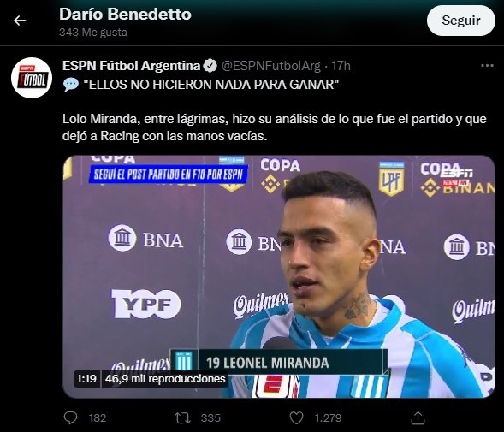Viewport: 504px width, 432px height.
Task: Open ESPN Fútbol Argentina account name link
Action: 131,66
